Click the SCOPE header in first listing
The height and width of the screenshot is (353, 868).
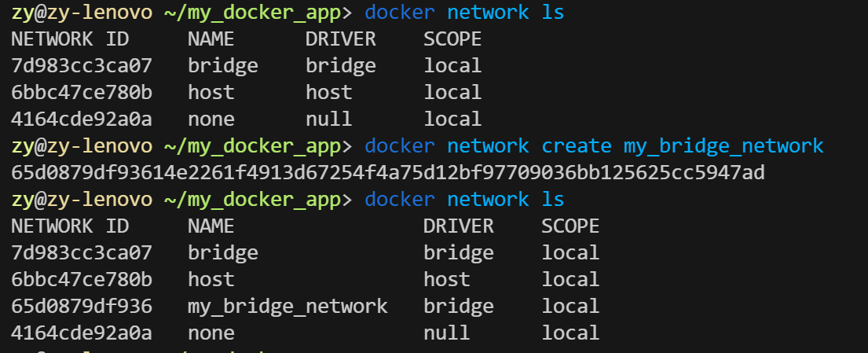(452, 39)
